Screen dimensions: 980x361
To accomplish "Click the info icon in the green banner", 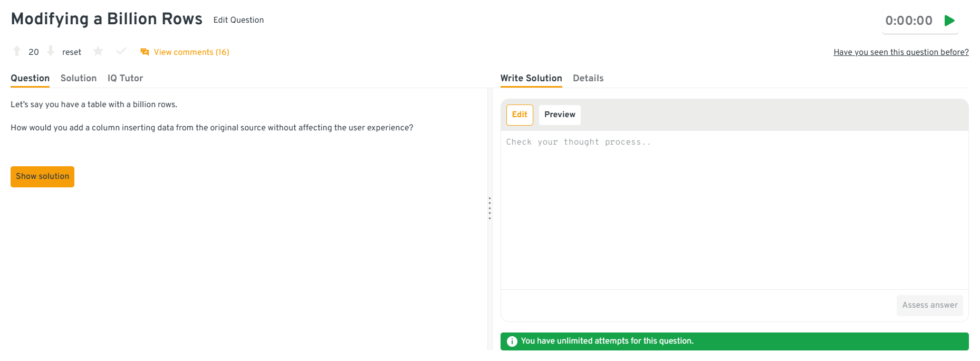I will [x=512, y=341].
